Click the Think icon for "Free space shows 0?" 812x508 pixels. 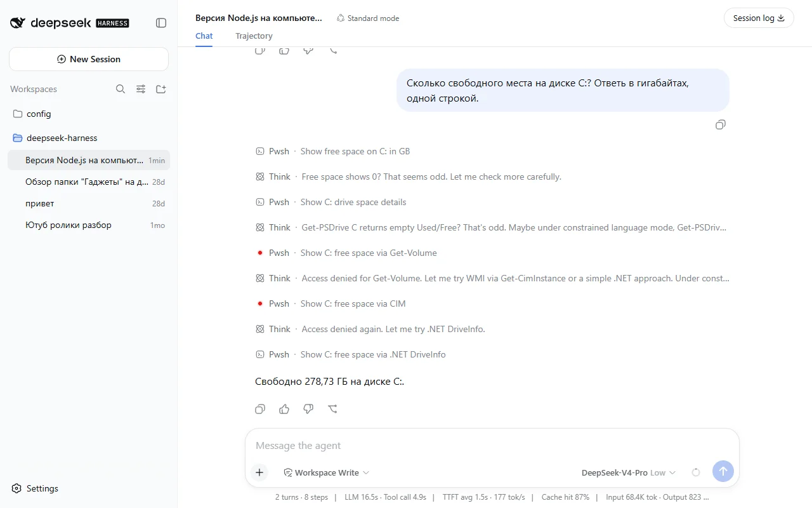(x=260, y=177)
